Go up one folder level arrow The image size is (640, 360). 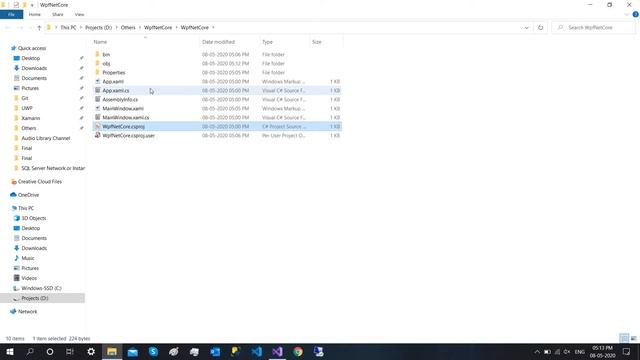39,27
